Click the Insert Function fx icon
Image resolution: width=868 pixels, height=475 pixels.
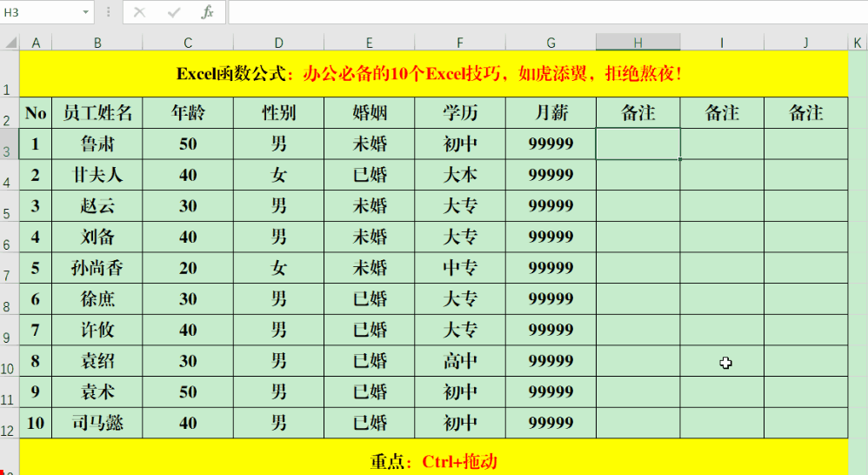tap(207, 12)
